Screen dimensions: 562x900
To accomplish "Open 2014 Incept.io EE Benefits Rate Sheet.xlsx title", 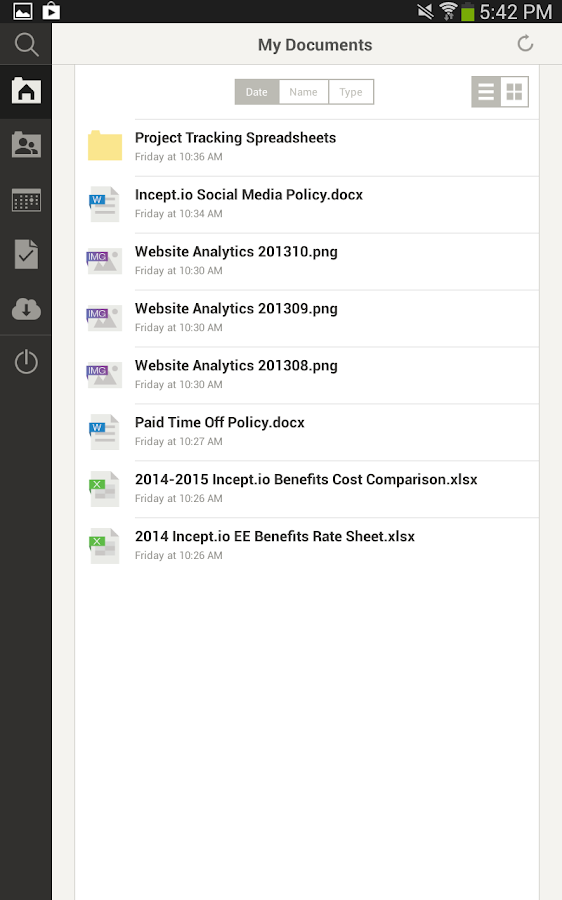I will tap(275, 536).
